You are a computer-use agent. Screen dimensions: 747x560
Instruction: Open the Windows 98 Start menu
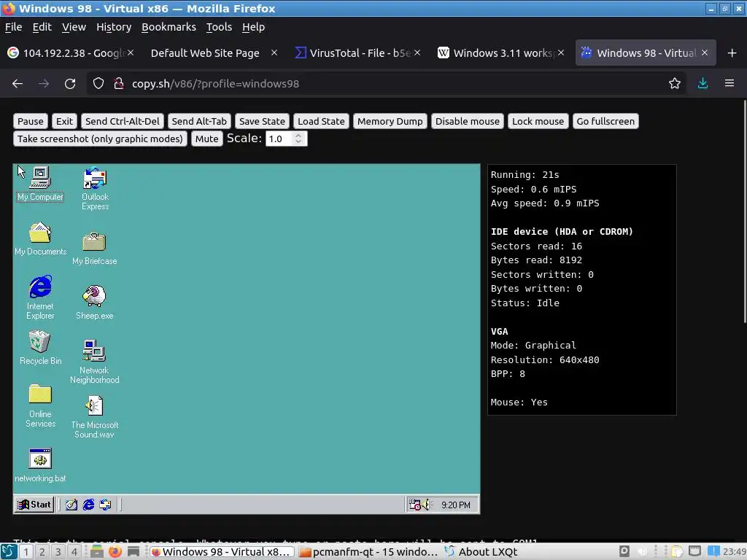[34, 505]
